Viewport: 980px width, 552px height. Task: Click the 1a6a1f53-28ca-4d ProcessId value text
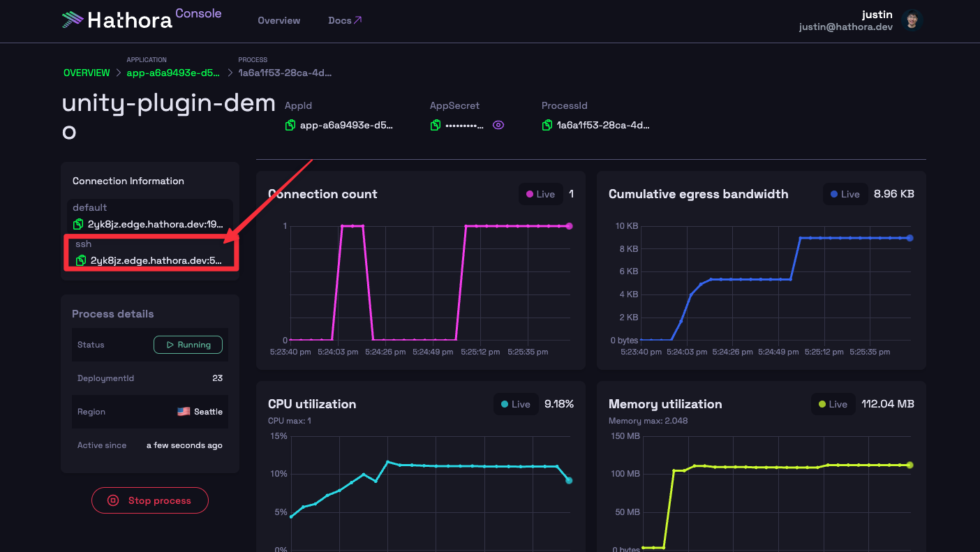click(603, 126)
